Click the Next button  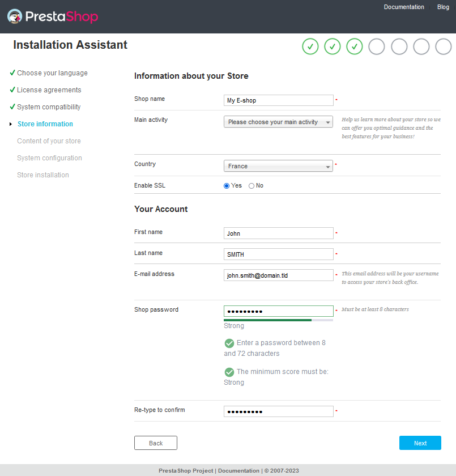(420, 443)
